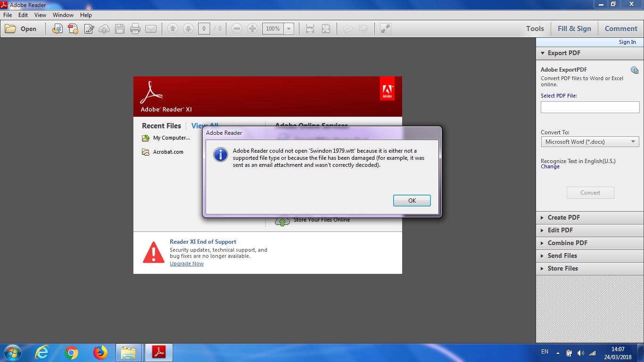
Task: Click the Windows Start button
Action: coord(12,353)
